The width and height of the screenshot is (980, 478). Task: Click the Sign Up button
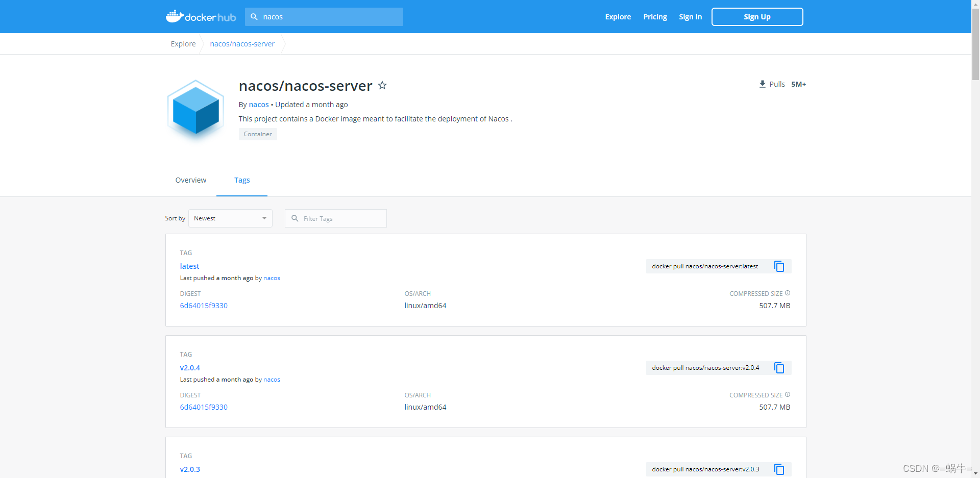point(757,17)
